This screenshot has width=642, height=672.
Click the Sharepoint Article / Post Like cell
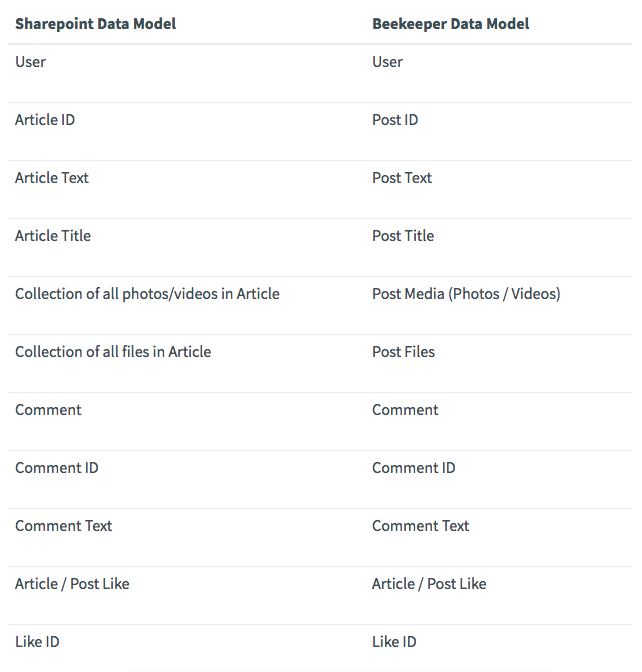click(72, 584)
